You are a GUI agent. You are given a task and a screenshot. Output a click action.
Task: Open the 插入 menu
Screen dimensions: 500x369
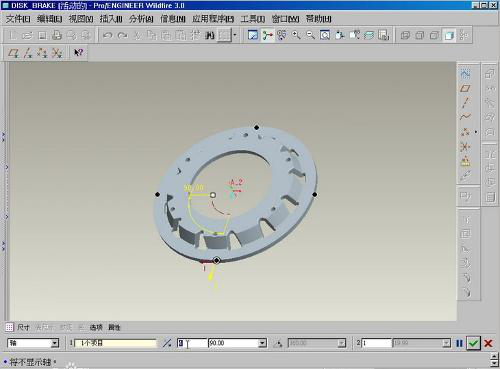point(111,19)
